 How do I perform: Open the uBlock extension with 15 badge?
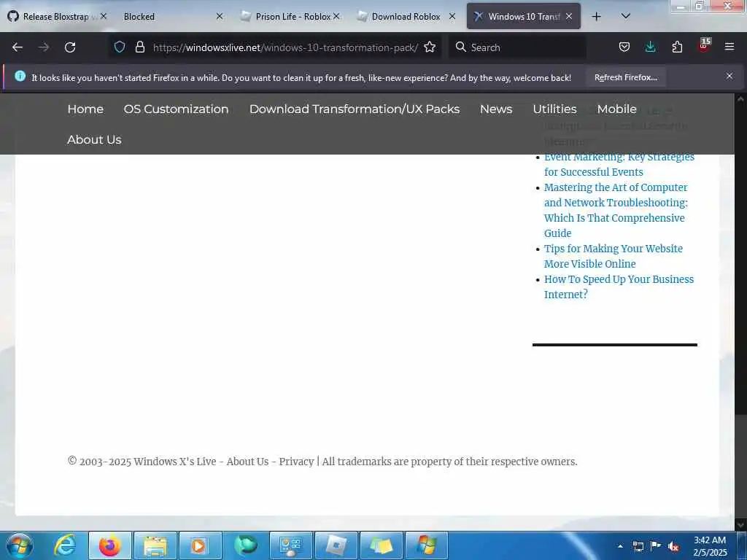(704, 46)
